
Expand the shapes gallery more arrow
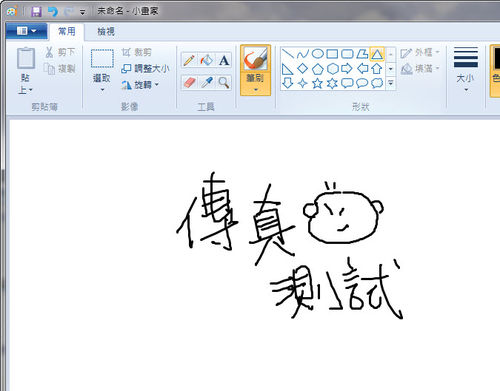pos(391,83)
